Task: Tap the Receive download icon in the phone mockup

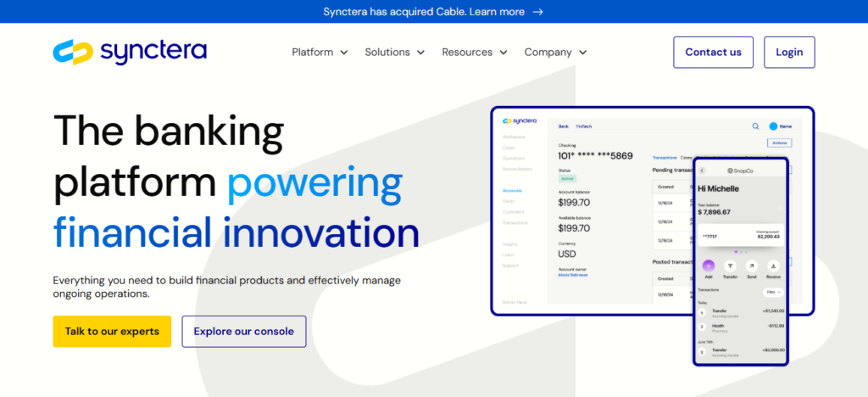Action: tap(773, 266)
